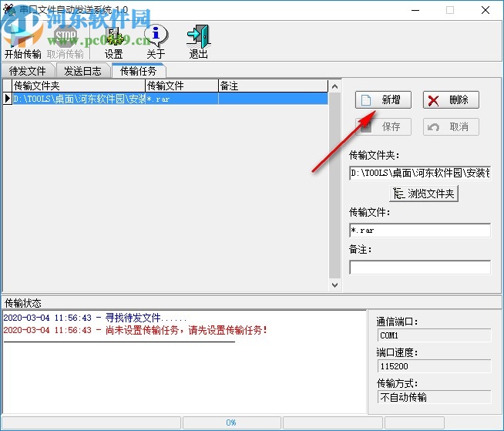Click the scroll down arrow of the task list
Image resolution: width=504 pixels, height=431 pixels.
click(334, 285)
